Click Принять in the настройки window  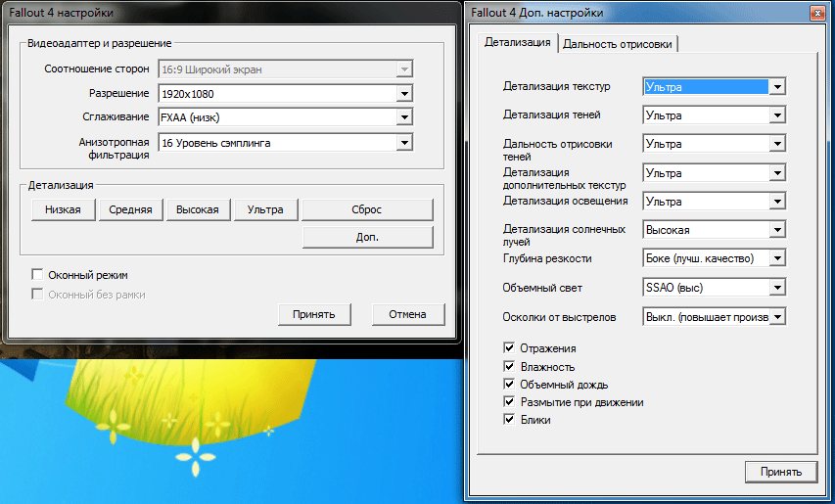point(314,314)
